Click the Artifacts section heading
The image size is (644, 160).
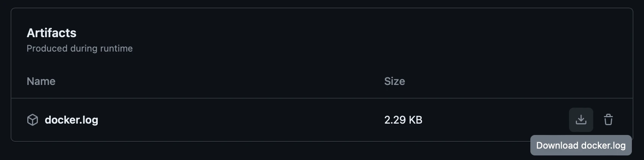click(x=52, y=33)
